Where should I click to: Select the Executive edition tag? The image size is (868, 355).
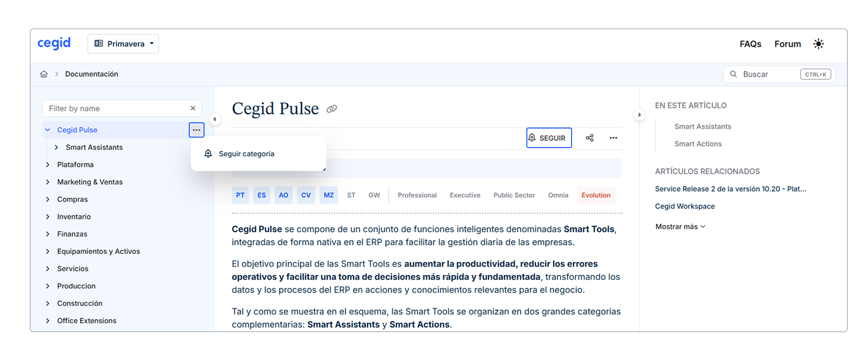point(465,195)
